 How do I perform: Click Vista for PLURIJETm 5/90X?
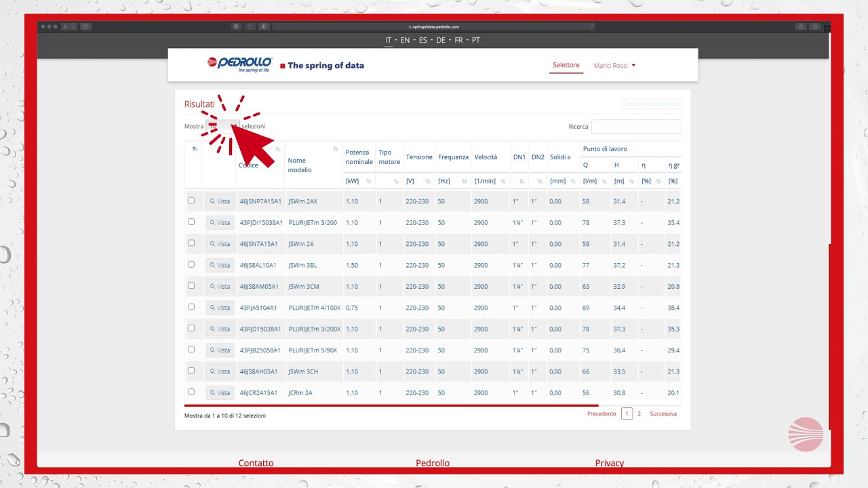click(x=220, y=350)
